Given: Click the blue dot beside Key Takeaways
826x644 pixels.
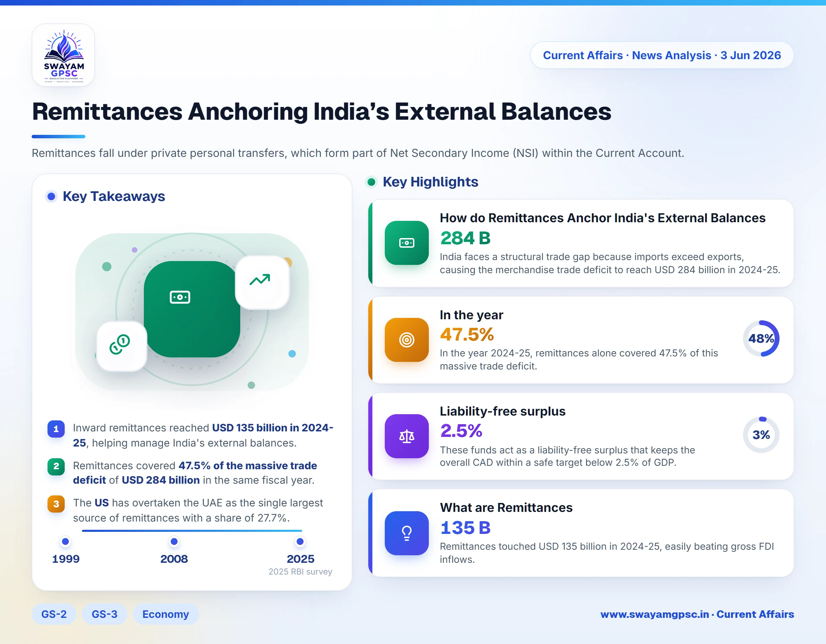Looking at the screenshot, I should 51,196.
